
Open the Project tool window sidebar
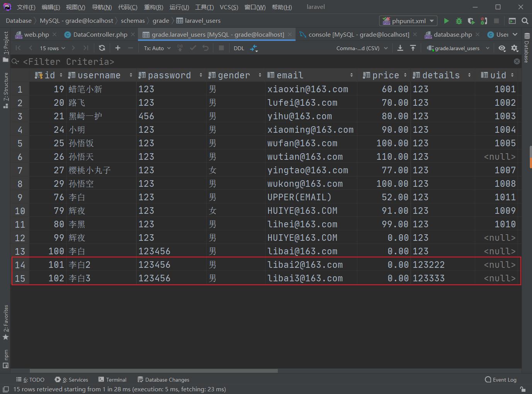5,46
